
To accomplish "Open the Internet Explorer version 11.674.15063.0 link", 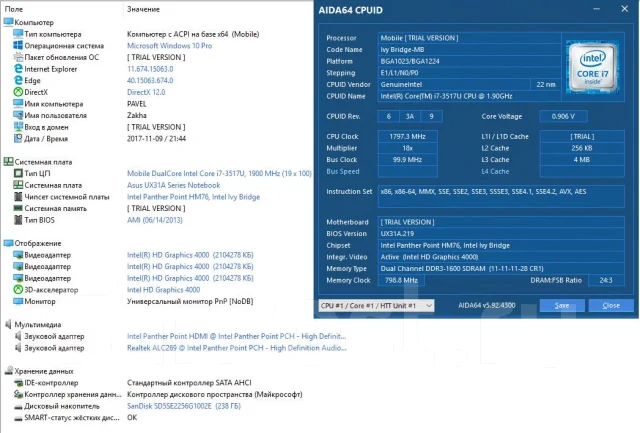I will pyautogui.click(x=150, y=69).
